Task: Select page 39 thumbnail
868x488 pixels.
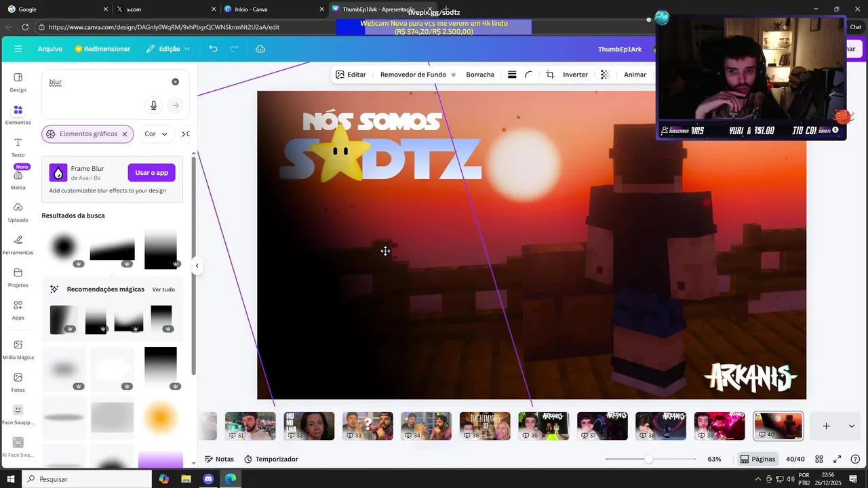Action: click(x=719, y=426)
